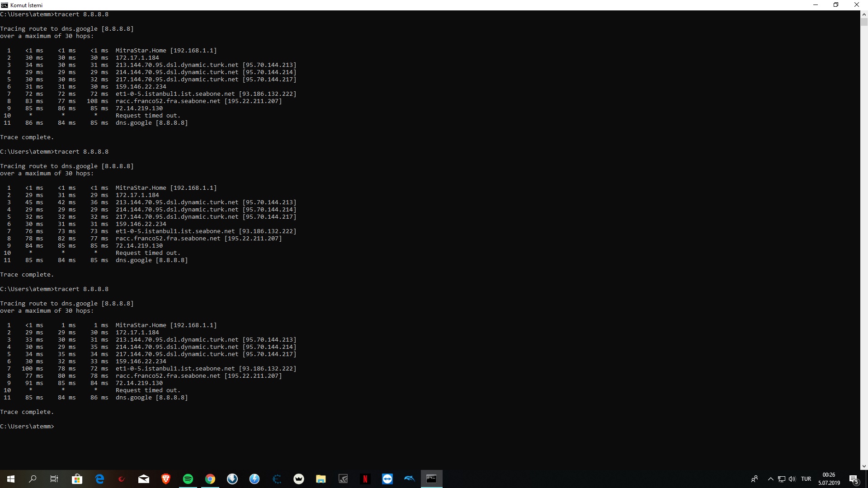
Task: Open Microsoft Edge from the taskbar
Action: pos(99,479)
